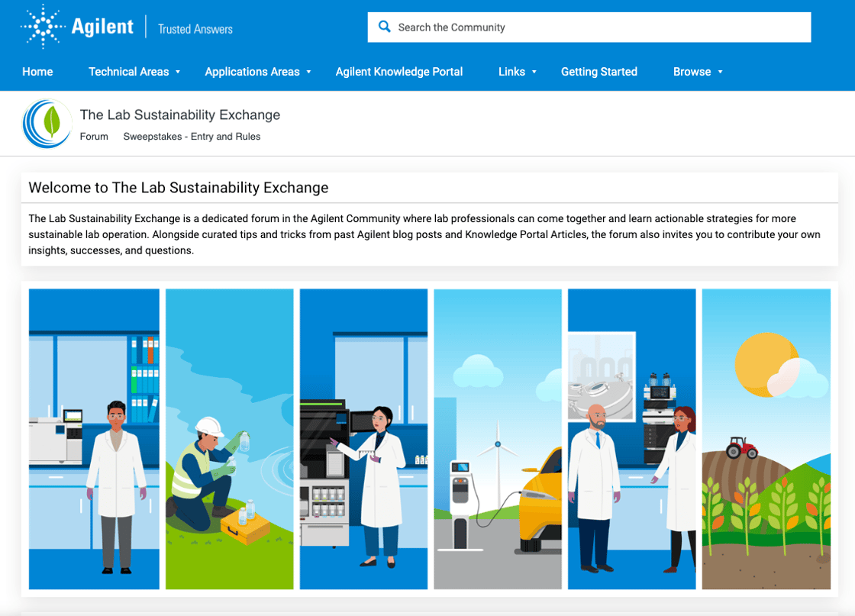Select the lab scientist with bookshelf panel
Viewport: 855px width, 616px height.
[x=94, y=439]
